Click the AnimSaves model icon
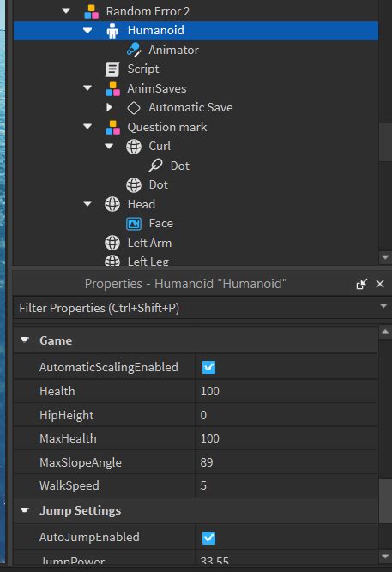Screen dimensions: 392x572 click(x=112, y=88)
